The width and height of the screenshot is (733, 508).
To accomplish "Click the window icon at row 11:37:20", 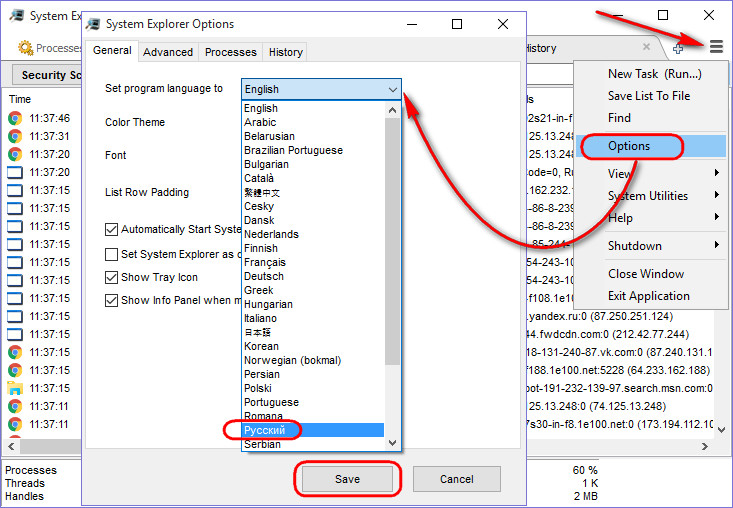I will tap(15, 172).
